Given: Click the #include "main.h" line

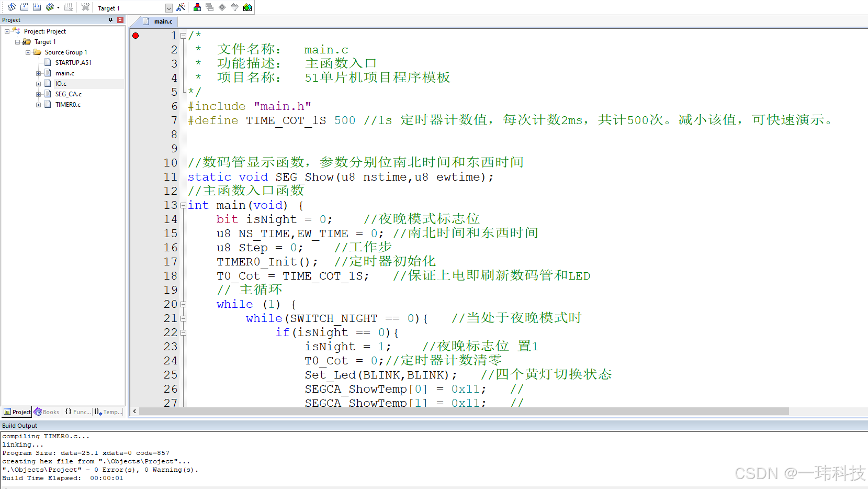Looking at the screenshot, I should pos(250,106).
